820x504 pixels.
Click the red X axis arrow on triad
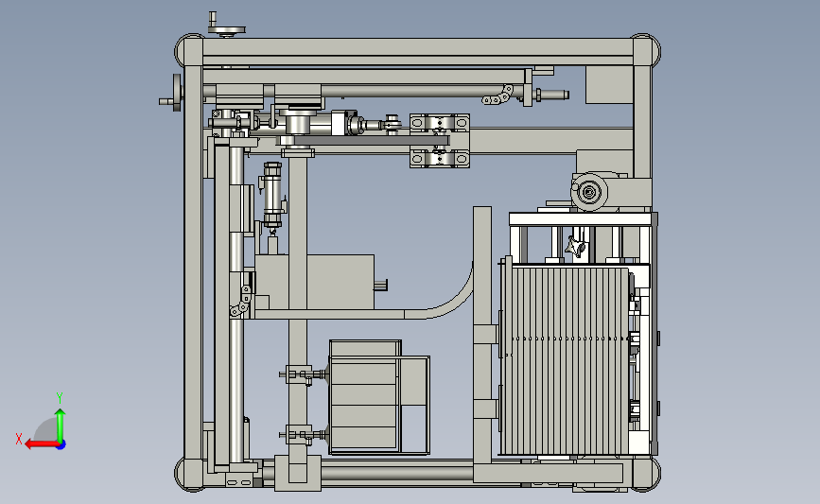point(41,444)
